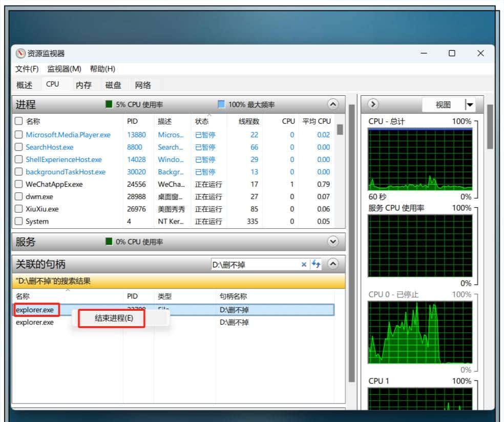Click the refresh search icon in handles box
Viewport: 504px width, 422px height.
(x=316, y=265)
